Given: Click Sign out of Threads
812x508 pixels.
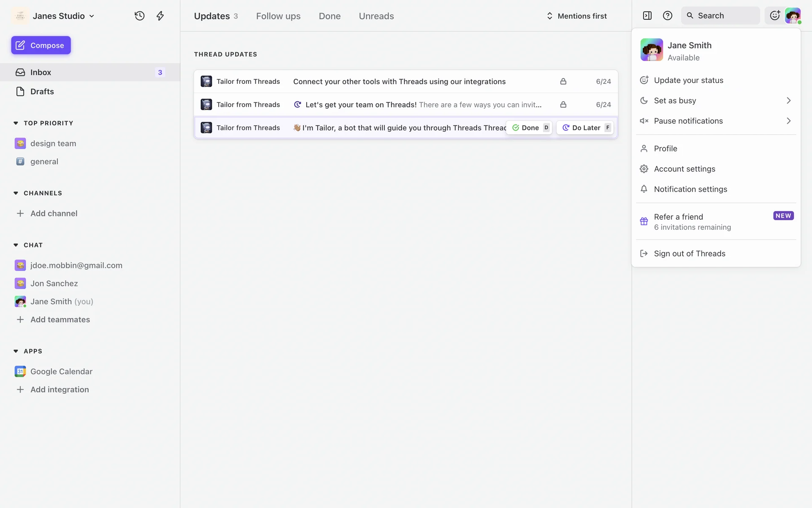Looking at the screenshot, I should pos(689,254).
